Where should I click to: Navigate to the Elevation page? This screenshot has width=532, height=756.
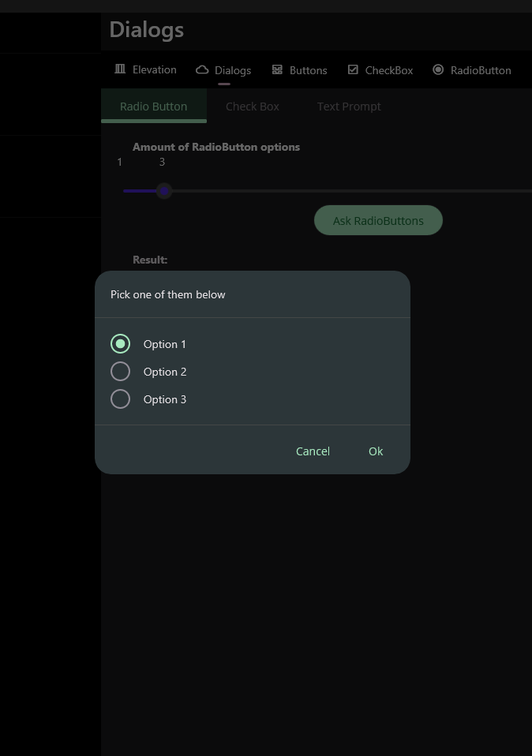coord(145,69)
